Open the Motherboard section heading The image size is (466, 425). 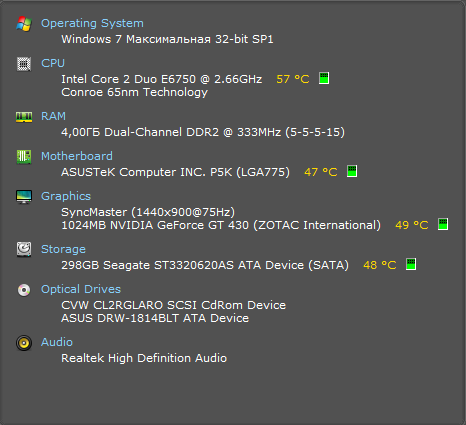pyautogui.click(x=77, y=156)
